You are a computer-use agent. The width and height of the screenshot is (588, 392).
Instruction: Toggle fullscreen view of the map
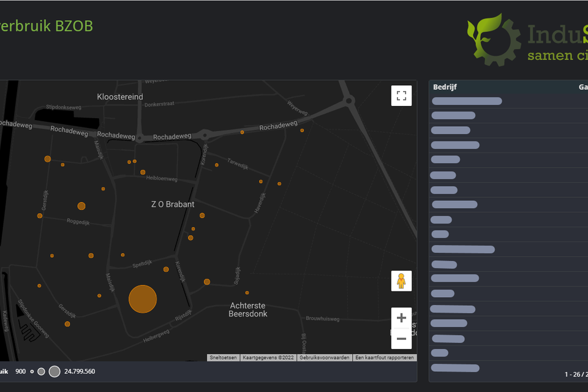pos(401,96)
